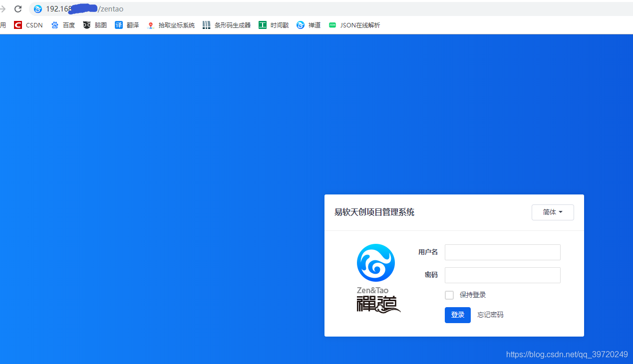The height and width of the screenshot is (364, 633).
Task: Click the ZenTao logo on the login card
Action: 375,263
